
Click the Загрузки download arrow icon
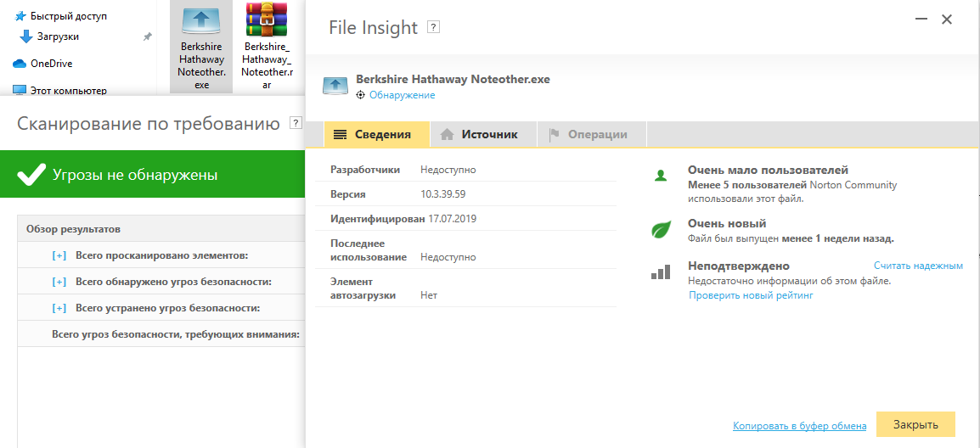(25, 36)
